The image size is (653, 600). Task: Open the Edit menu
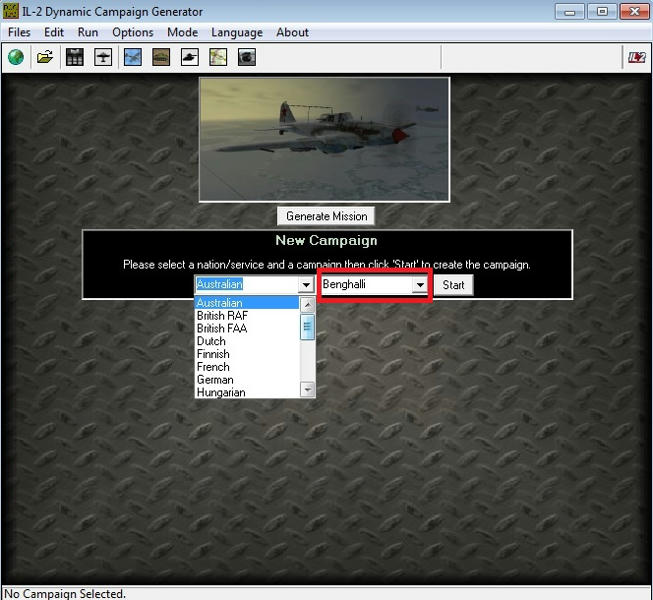click(54, 32)
